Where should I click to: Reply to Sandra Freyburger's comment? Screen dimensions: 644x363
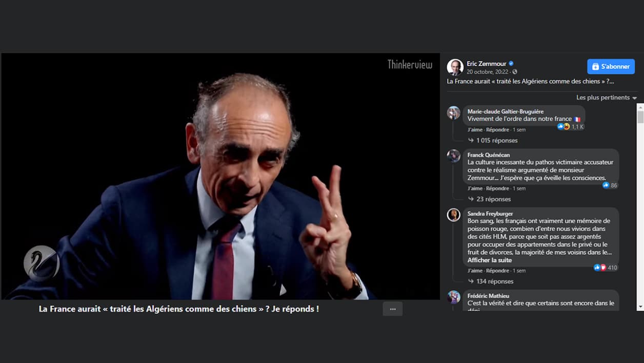497,271
